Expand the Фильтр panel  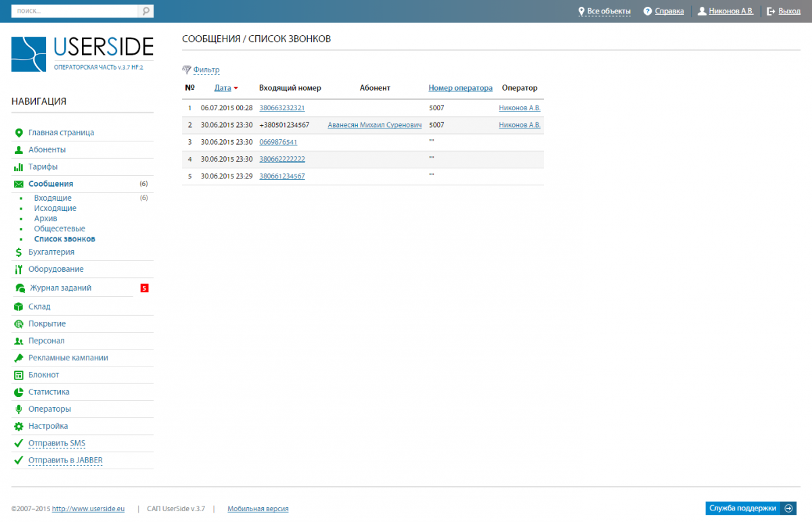tap(206, 70)
